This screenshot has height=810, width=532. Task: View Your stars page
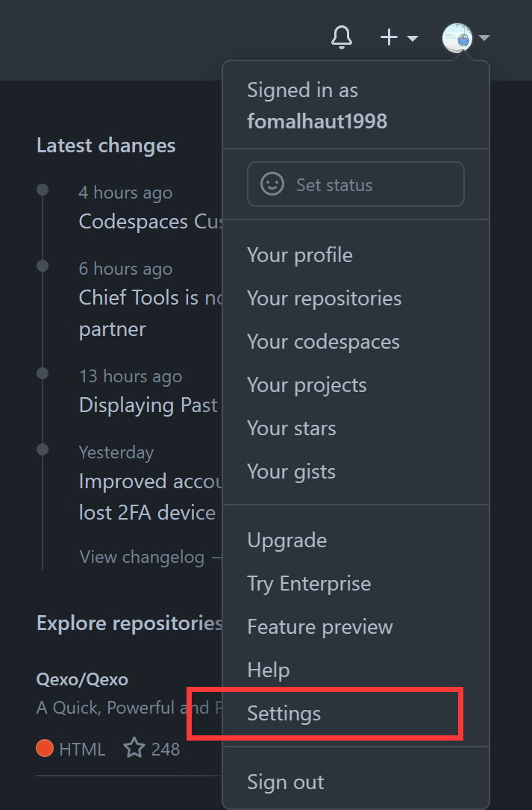click(292, 429)
